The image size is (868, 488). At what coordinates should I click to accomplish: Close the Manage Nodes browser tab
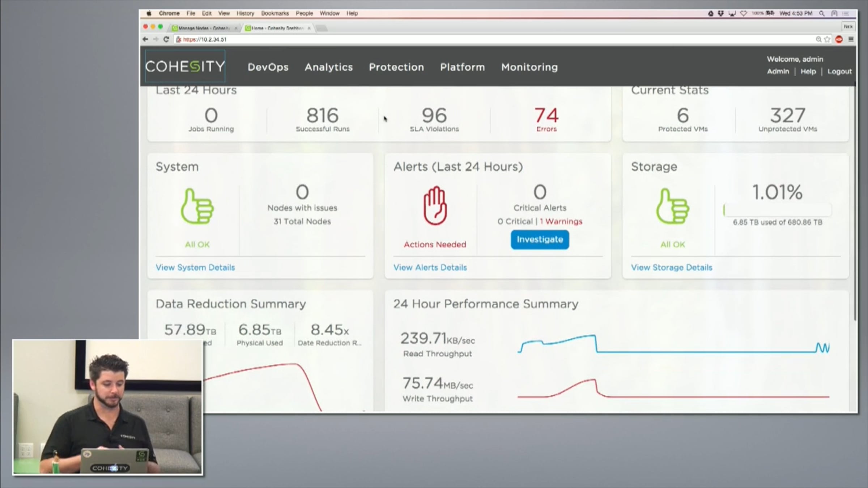point(236,28)
